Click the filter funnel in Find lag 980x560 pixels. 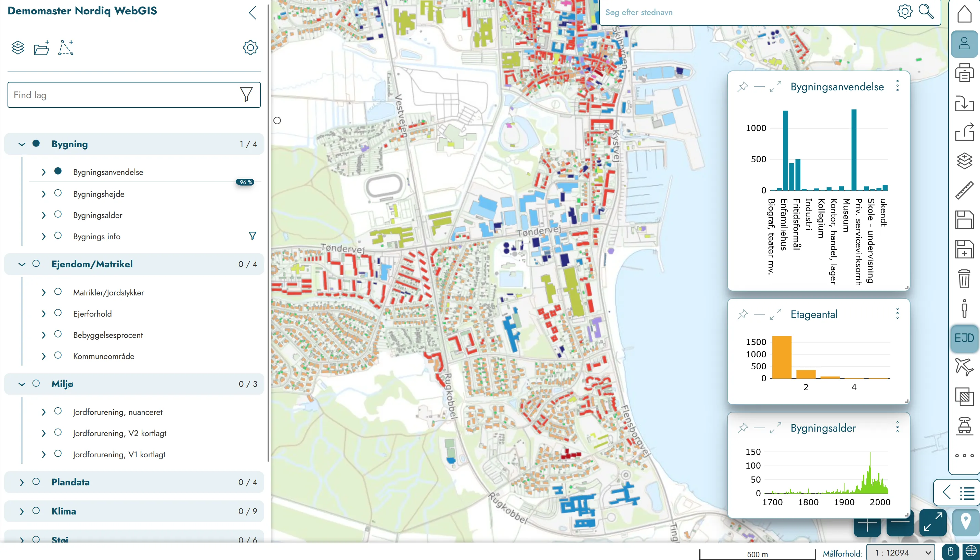pos(246,94)
